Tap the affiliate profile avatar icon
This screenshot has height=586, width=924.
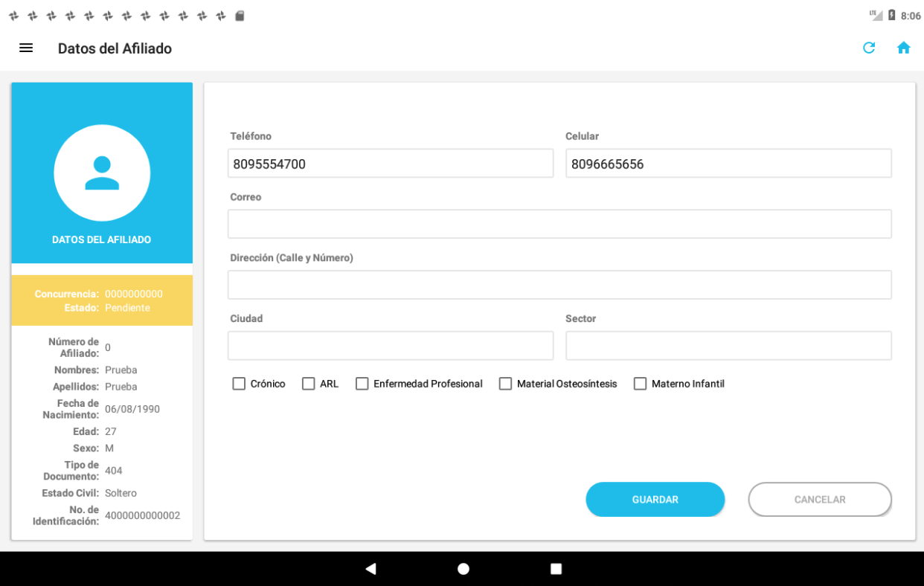tap(102, 173)
